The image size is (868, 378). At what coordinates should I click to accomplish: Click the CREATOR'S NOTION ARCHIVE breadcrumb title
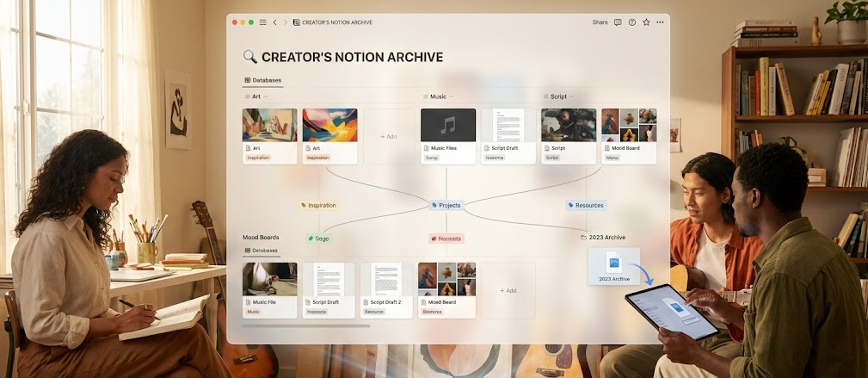[x=337, y=22]
